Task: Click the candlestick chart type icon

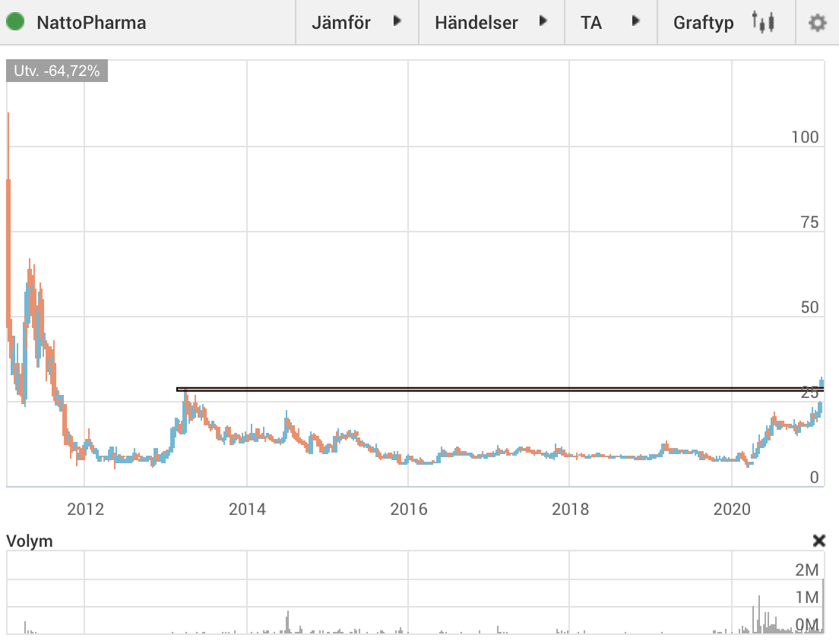Action: click(763, 22)
